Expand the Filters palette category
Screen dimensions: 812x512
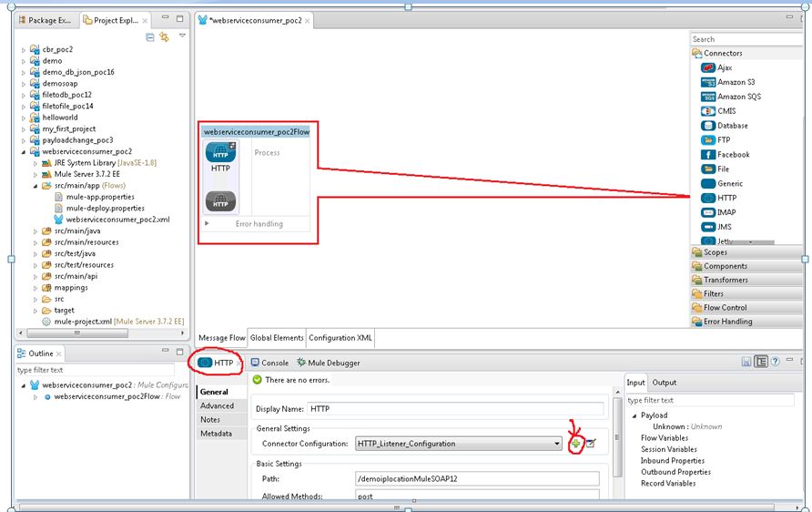pos(747,294)
